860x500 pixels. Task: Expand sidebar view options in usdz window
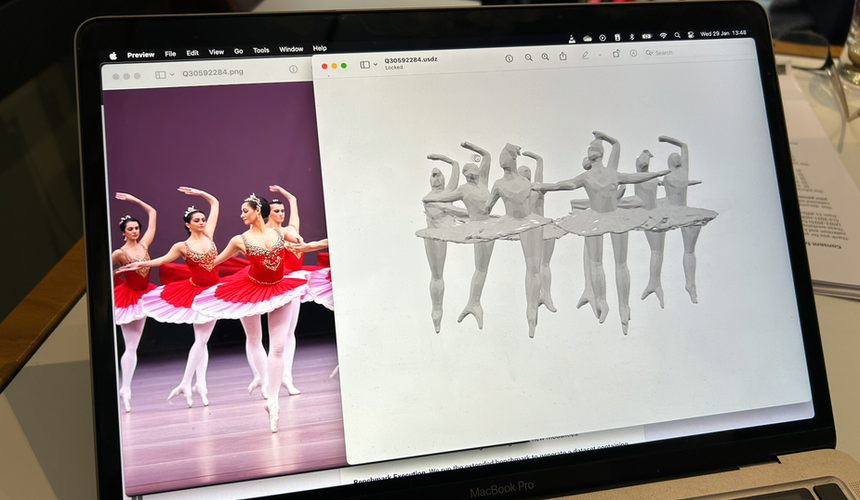click(x=376, y=64)
